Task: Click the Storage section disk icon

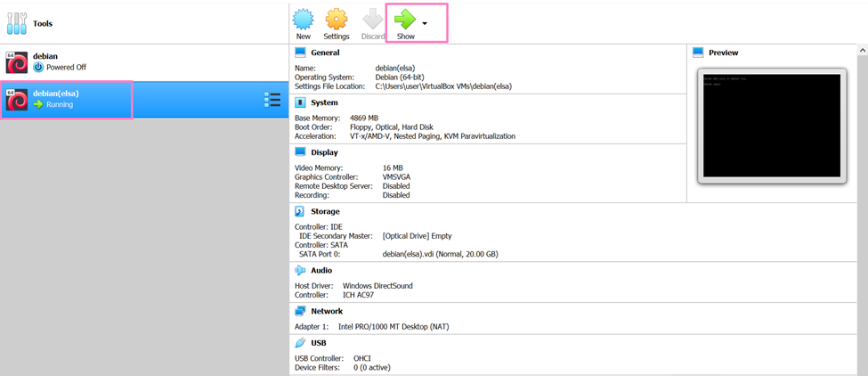Action: 300,211
